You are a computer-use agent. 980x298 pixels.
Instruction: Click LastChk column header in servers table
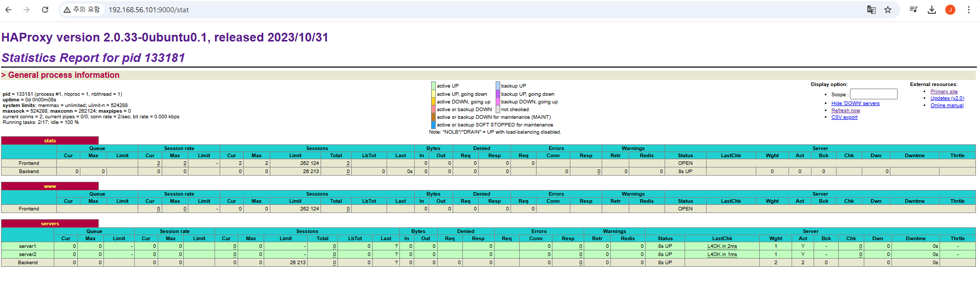pyautogui.click(x=722, y=239)
